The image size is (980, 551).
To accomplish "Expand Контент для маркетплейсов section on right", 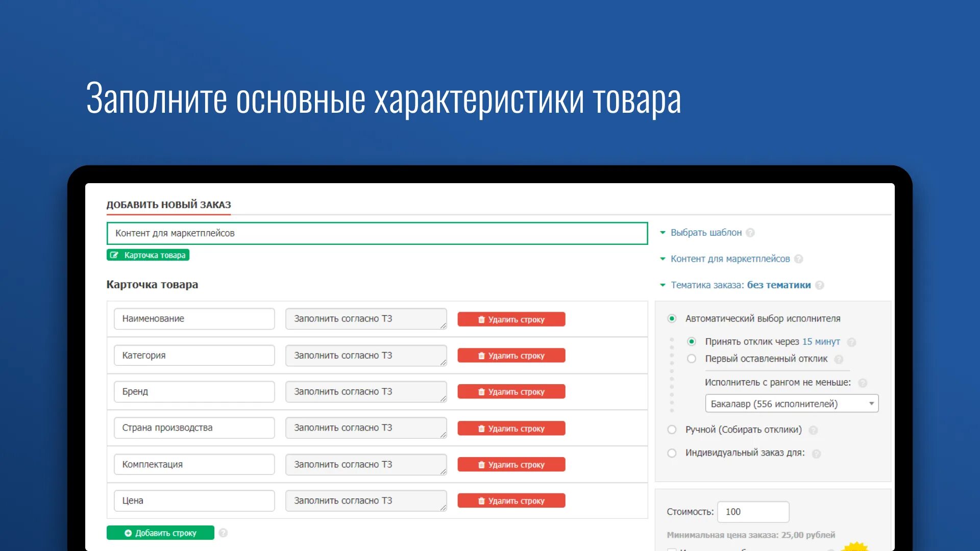I will tap(730, 259).
